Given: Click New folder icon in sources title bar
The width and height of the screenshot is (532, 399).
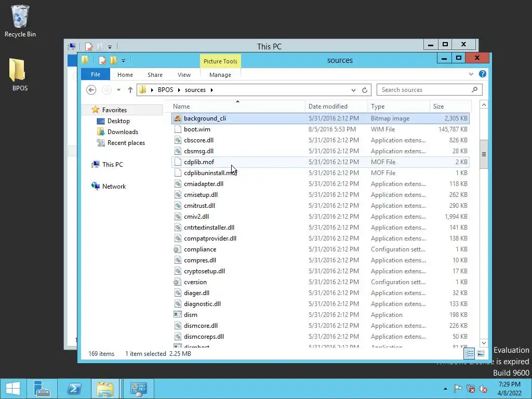Looking at the screenshot, I should pyautogui.click(x=113, y=60).
